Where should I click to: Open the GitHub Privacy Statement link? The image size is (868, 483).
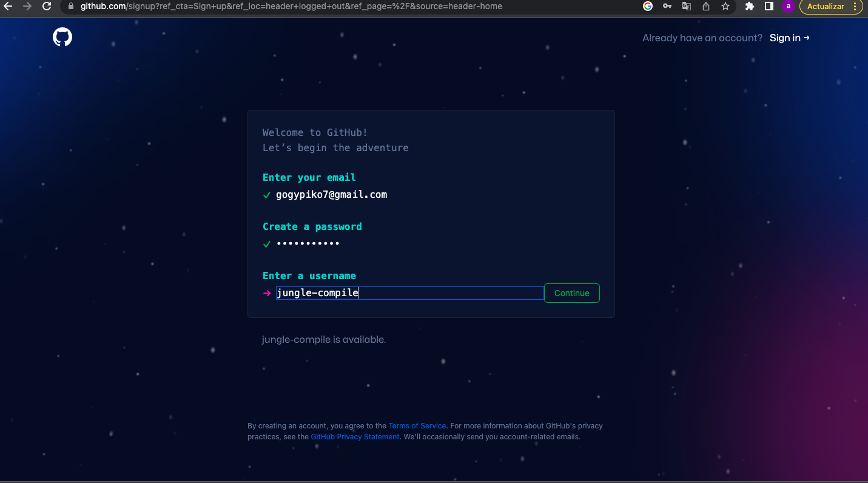tap(355, 437)
